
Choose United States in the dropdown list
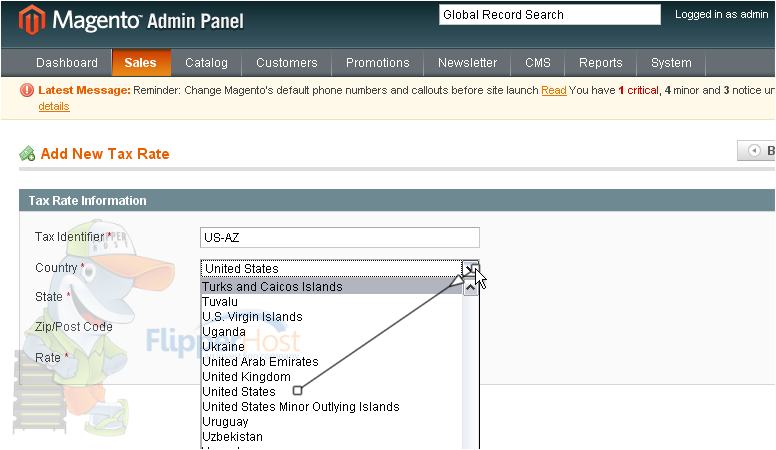[332, 392]
